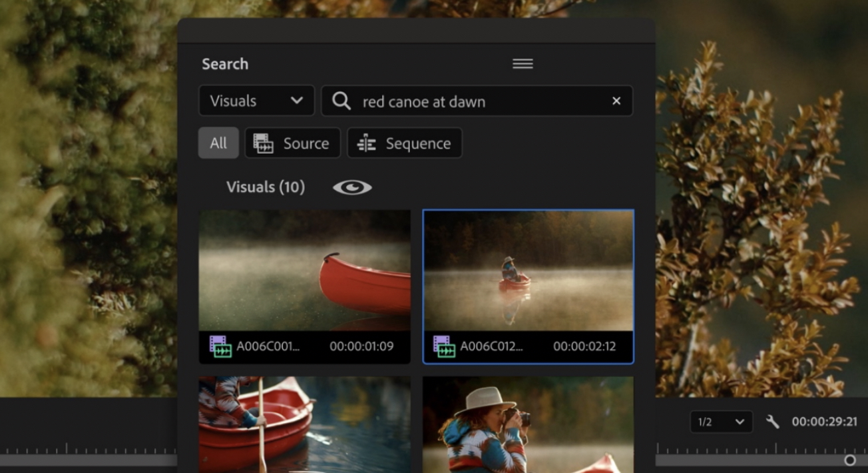This screenshot has height=473, width=868.
Task: Open the Search panel hamburger menu
Action: coord(523,63)
